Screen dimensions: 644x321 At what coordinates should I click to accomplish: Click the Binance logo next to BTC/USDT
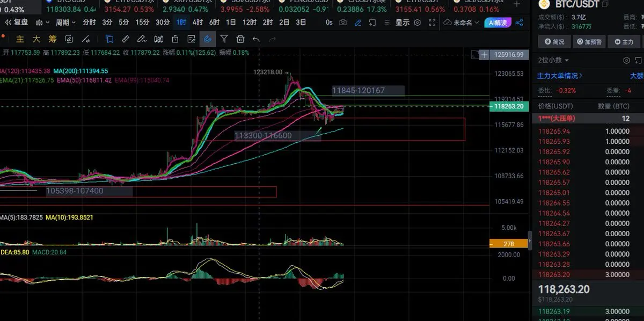click(x=545, y=4)
